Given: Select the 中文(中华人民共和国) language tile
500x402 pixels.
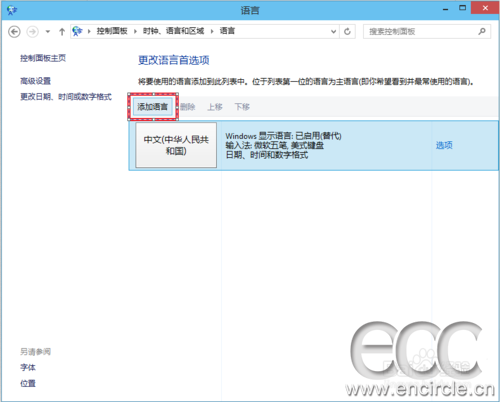Looking at the screenshot, I should [x=176, y=145].
